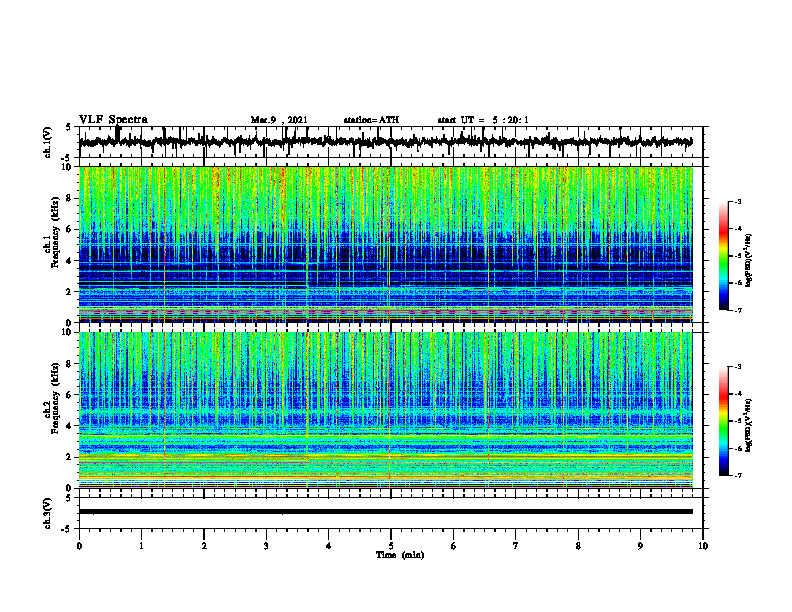792x612 pixels.
Task: Click the ch.1 spectrogram image panel
Action: pyautogui.click(x=386, y=244)
